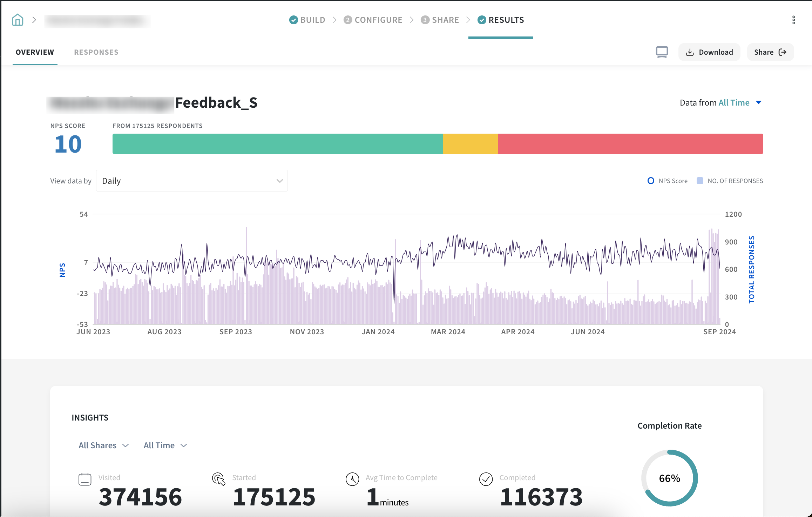This screenshot has width=812, height=517.
Task: Toggle No. of Responses legend series
Action: coord(730,181)
